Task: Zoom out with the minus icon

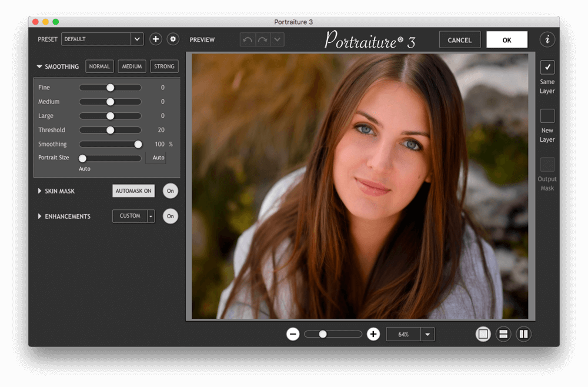Action: [x=293, y=334]
